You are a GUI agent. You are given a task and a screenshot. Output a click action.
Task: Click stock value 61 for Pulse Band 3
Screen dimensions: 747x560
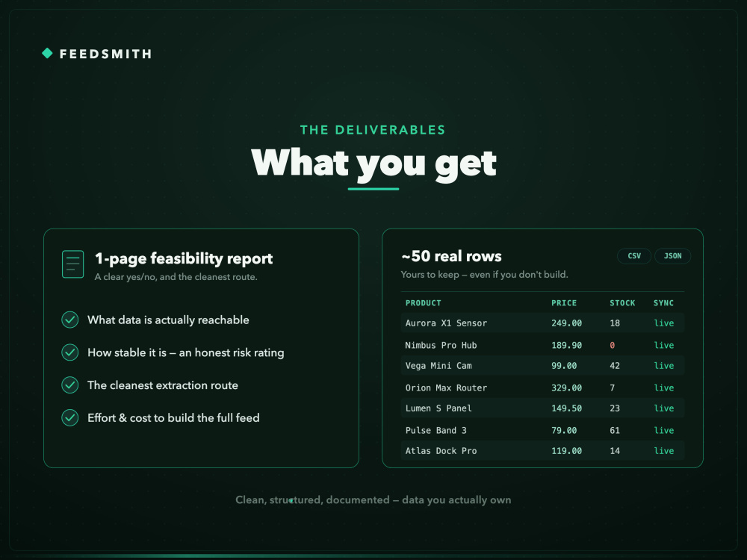click(615, 431)
